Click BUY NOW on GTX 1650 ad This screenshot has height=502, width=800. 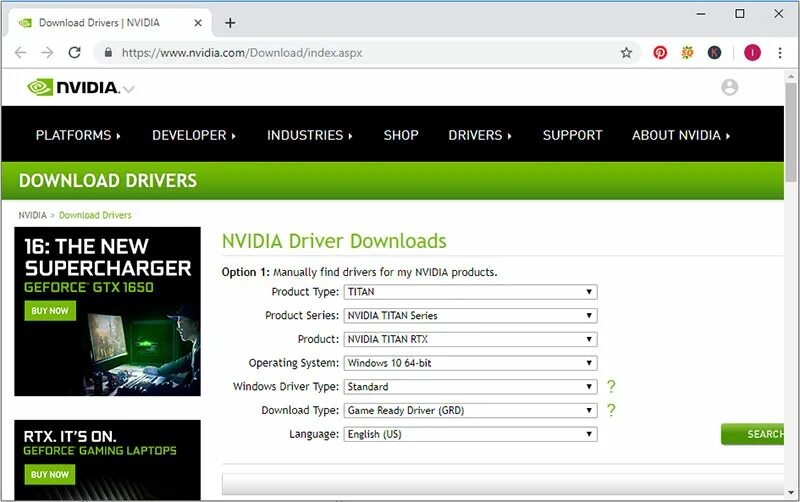pos(50,311)
